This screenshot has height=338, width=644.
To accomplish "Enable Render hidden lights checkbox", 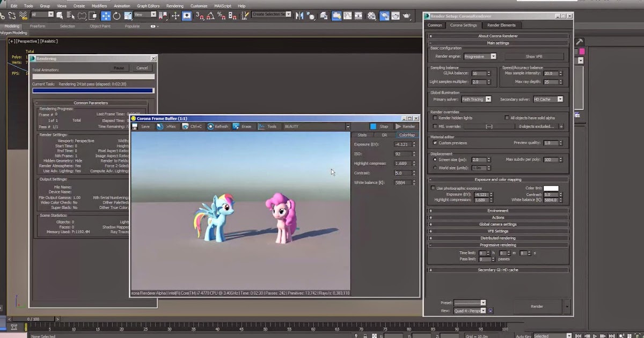I will tap(435, 117).
